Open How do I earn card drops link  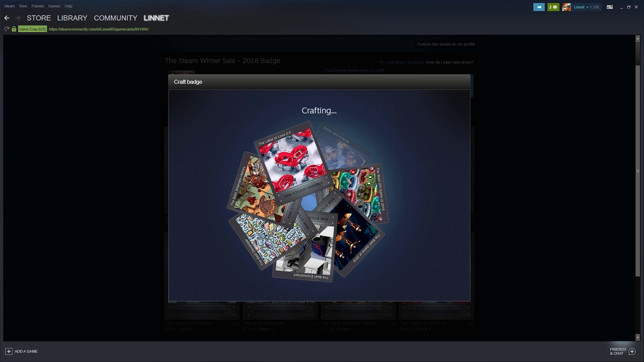(449, 62)
